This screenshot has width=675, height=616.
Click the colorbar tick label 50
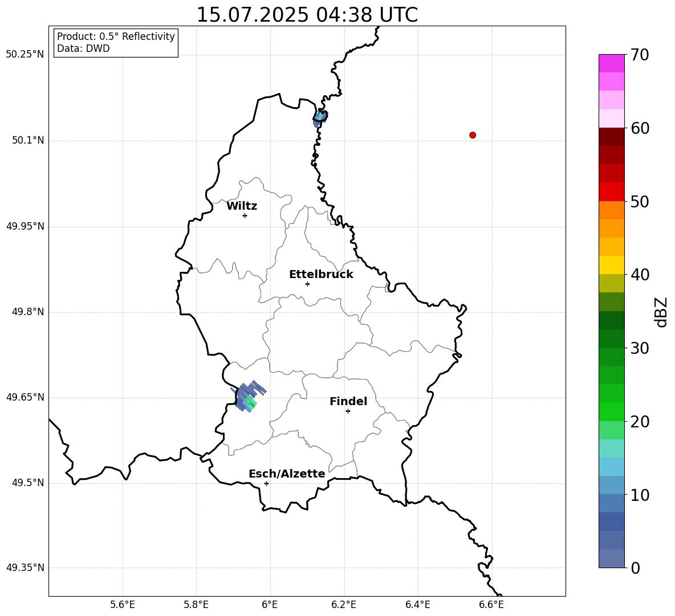click(640, 202)
